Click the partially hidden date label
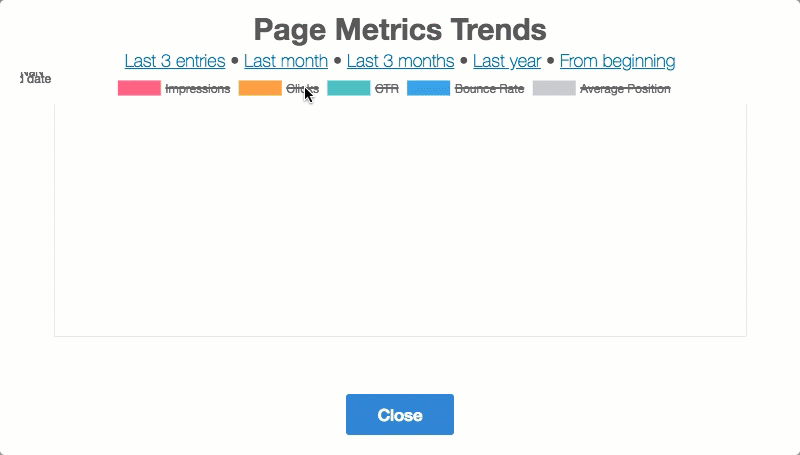This screenshot has height=455, width=800. 36,79
